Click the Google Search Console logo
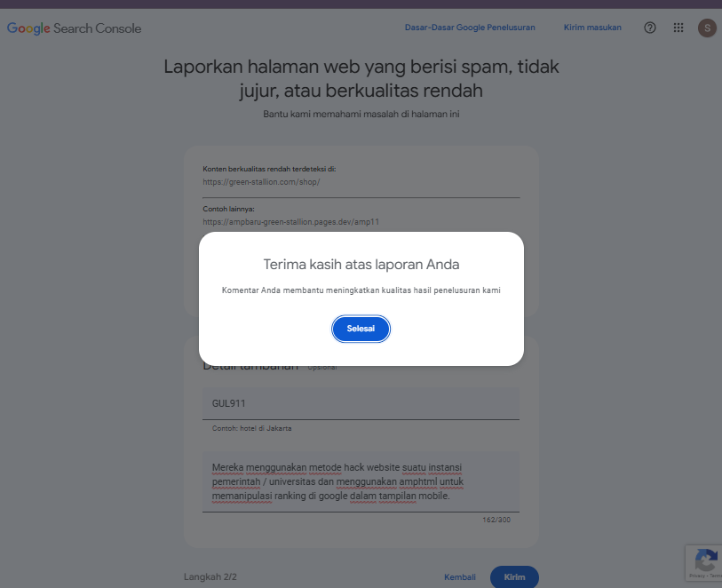Image resolution: width=722 pixels, height=588 pixels. (x=74, y=28)
